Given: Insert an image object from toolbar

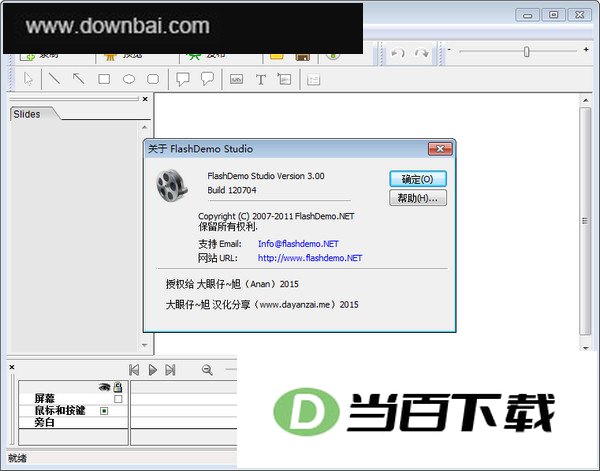Looking at the screenshot, I should click(284, 79).
